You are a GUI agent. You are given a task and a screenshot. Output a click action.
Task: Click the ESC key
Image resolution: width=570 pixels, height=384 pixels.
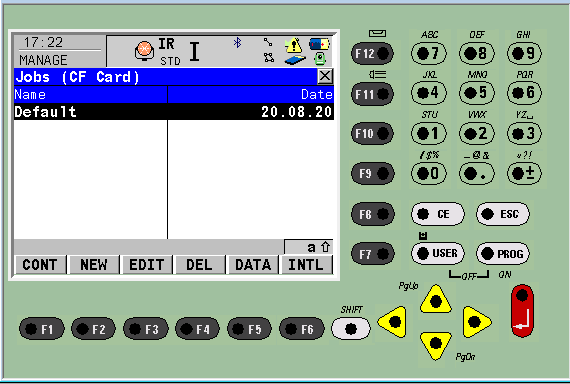point(503,214)
